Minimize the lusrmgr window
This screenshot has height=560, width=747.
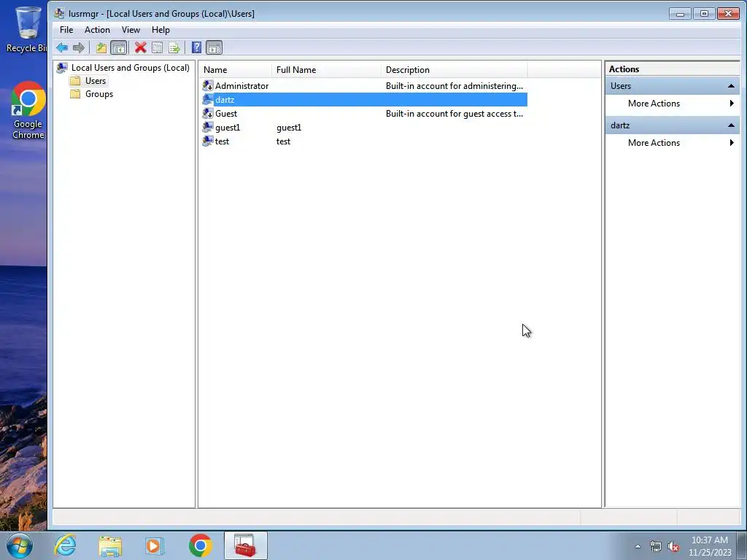[x=680, y=13]
